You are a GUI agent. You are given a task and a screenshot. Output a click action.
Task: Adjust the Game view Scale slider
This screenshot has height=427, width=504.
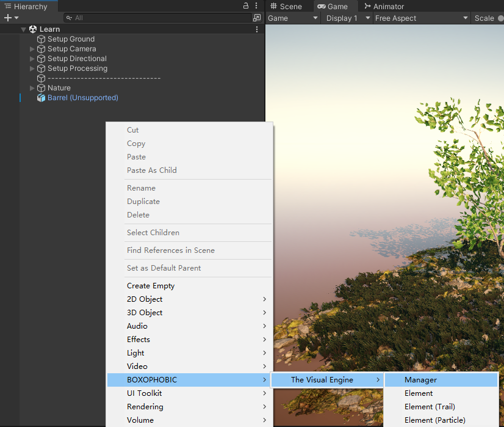(x=500, y=18)
